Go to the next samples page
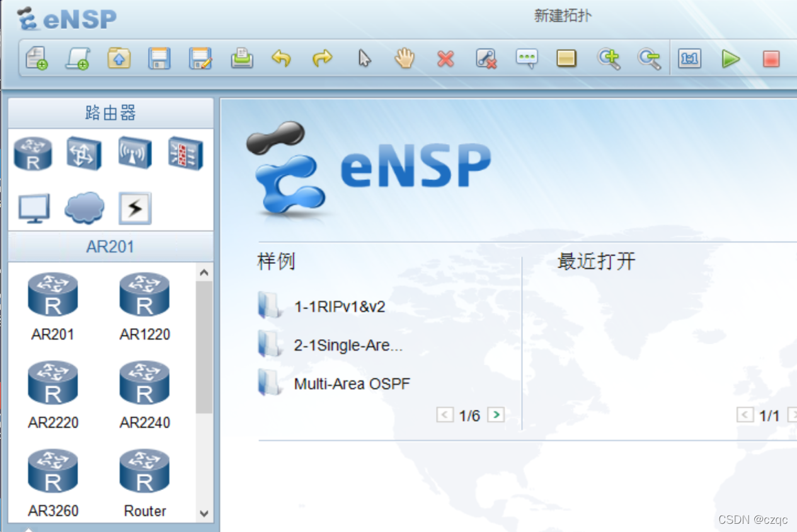 tap(496, 415)
